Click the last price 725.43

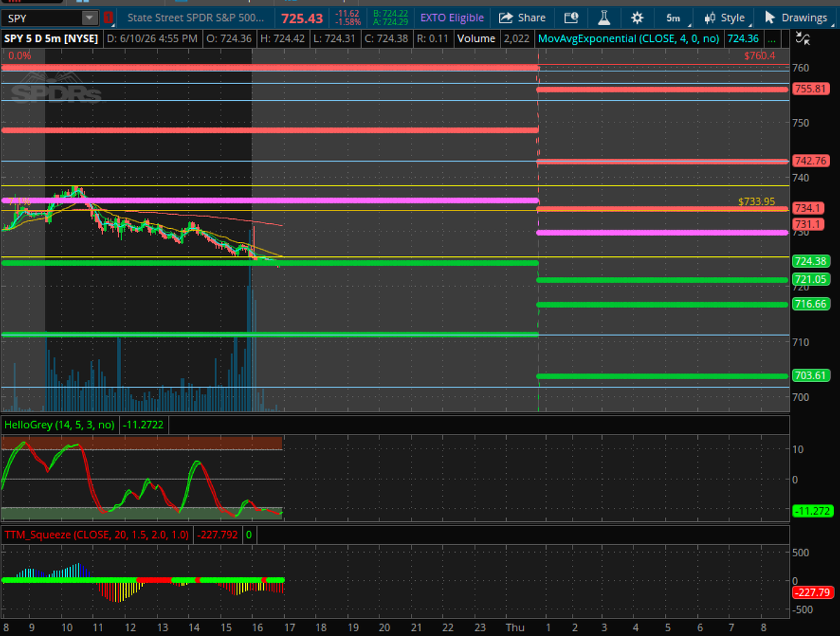click(x=303, y=17)
